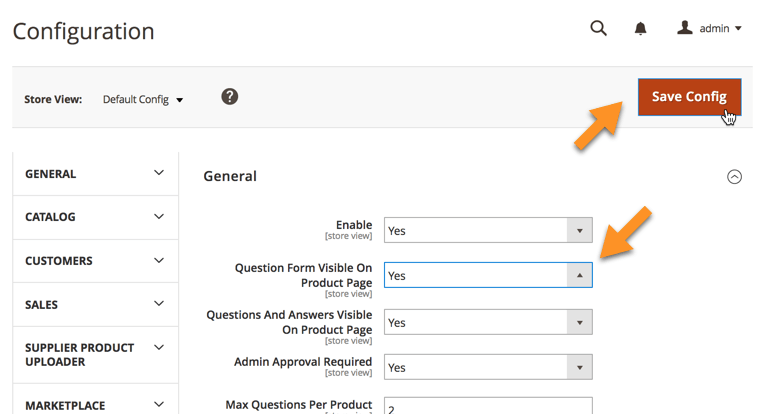Save the configuration with Save Config
777x414 pixels.
coord(689,97)
